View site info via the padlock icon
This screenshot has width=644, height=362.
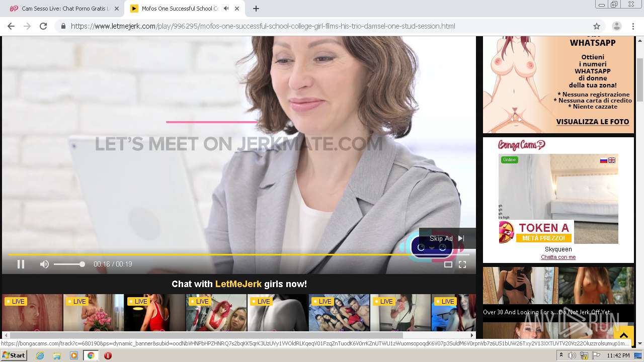(x=63, y=26)
